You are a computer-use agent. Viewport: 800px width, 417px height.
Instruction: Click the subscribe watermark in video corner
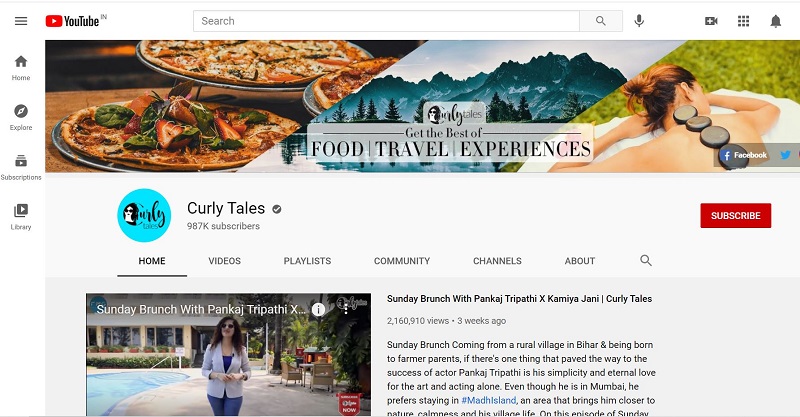click(x=349, y=404)
